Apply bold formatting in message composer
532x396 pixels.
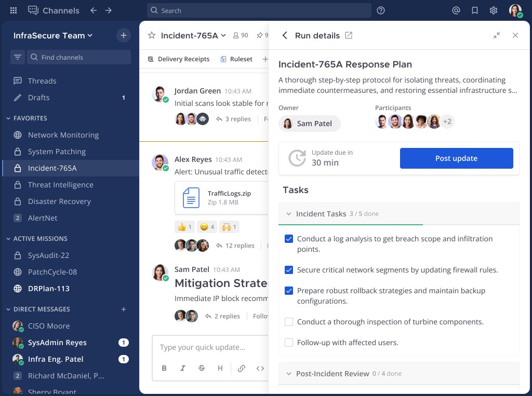(164, 368)
